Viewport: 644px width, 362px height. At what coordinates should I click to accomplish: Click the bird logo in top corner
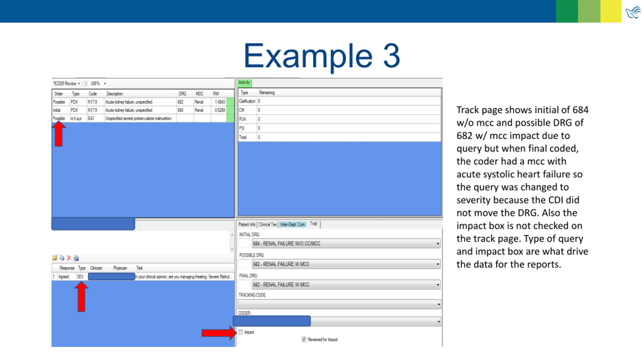coord(633,13)
